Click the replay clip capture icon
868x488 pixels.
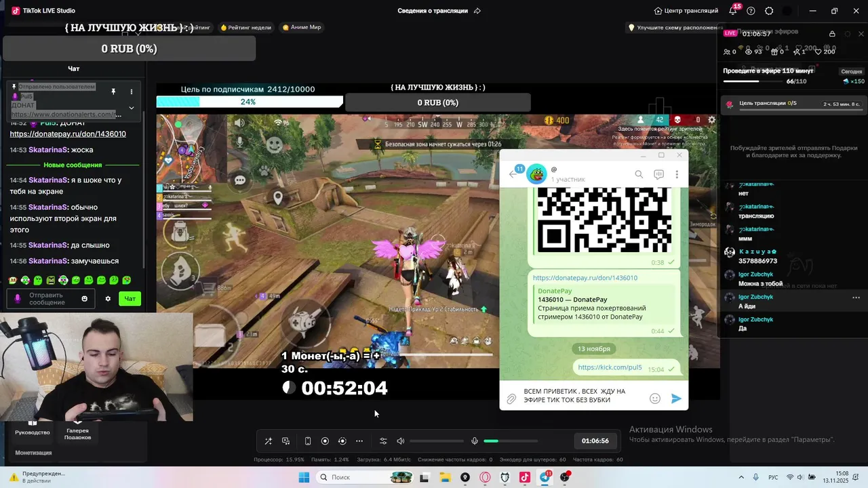tap(342, 441)
